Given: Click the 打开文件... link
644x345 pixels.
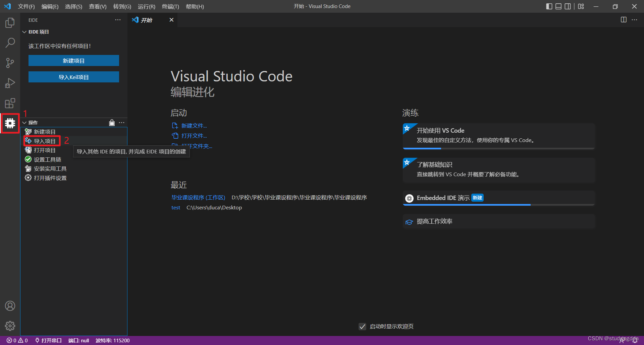Looking at the screenshot, I should (190, 136).
